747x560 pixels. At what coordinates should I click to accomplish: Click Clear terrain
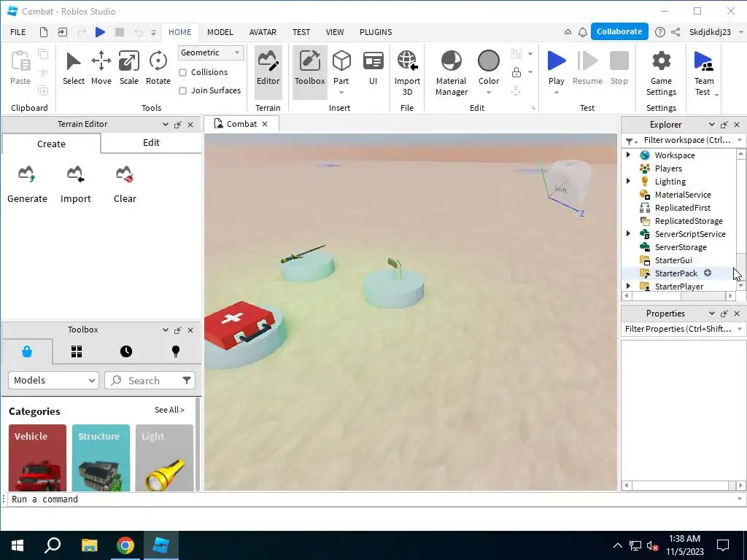pyautogui.click(x=125, y=184)
